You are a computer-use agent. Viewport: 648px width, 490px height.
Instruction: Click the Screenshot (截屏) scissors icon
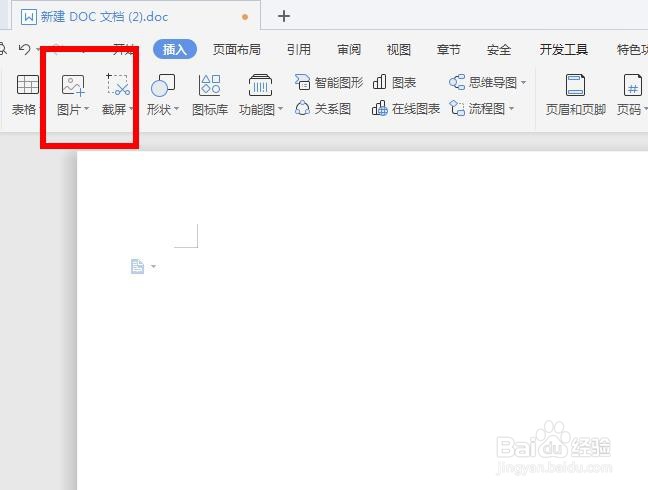[x=118, y=85]
